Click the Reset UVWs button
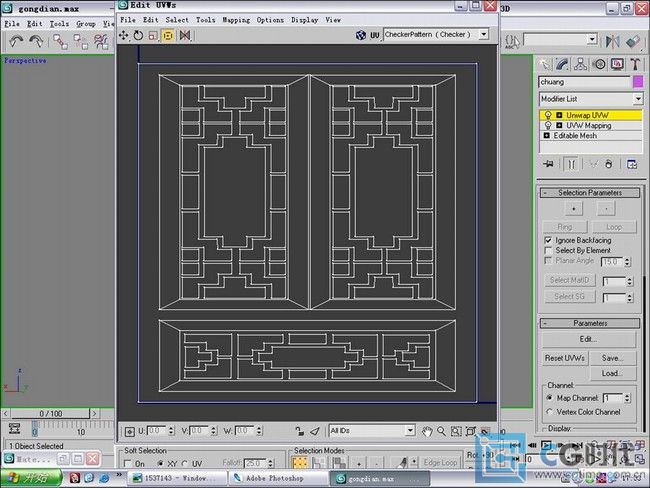The width and height of the screenshot is (650, 488). [565, 358]
